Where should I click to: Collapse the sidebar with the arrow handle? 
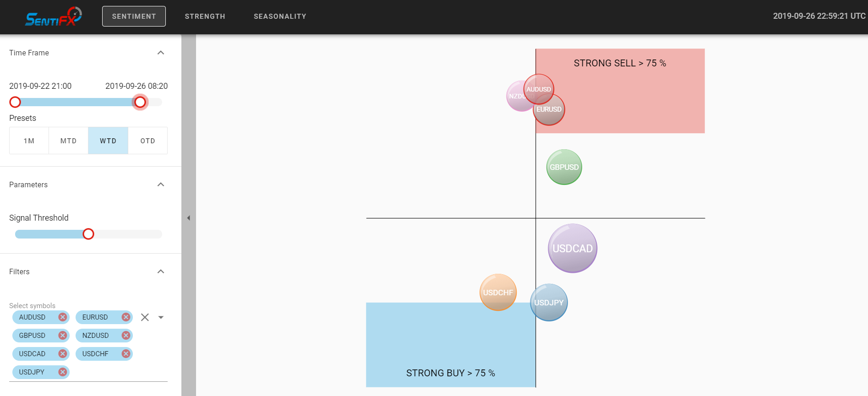click(188, 218)
